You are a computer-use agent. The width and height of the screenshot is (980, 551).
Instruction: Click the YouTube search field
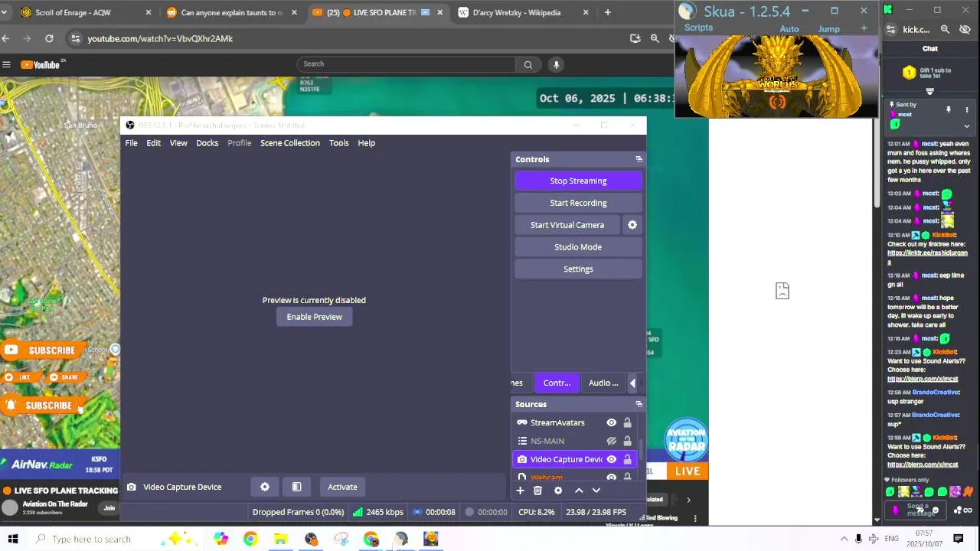406,64
